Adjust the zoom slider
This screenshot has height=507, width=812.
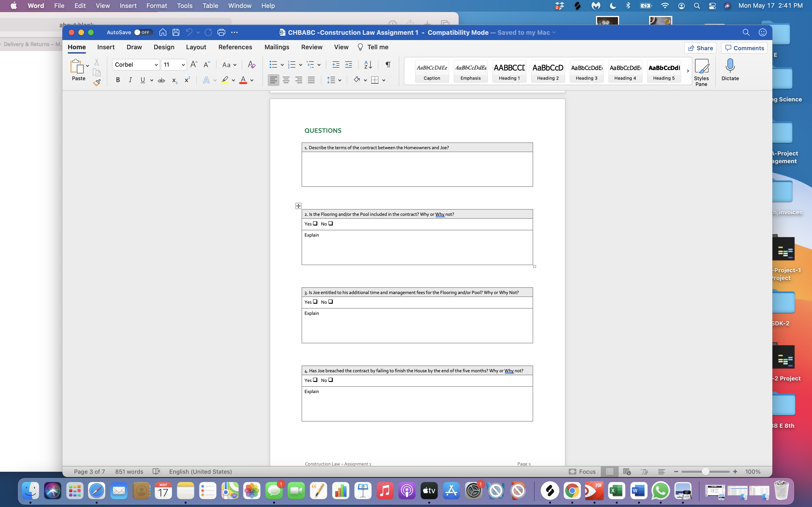click(x=706, y=472)
